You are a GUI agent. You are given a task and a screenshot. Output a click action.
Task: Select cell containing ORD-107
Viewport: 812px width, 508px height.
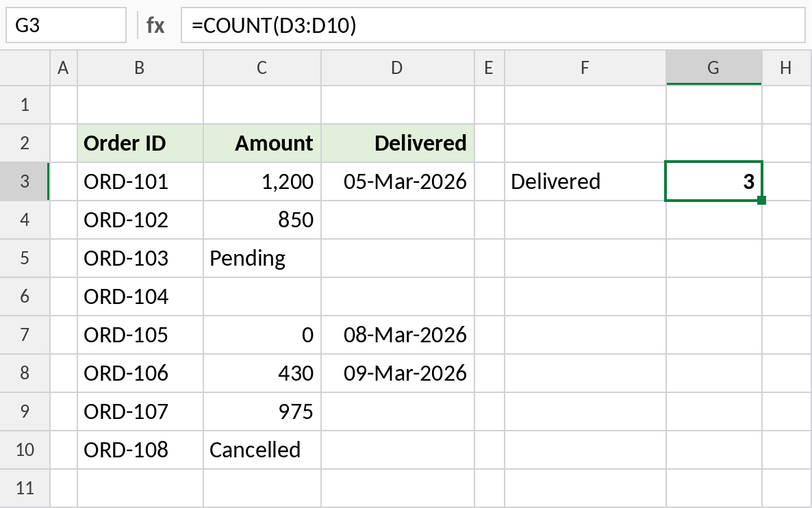coord(140,411)
